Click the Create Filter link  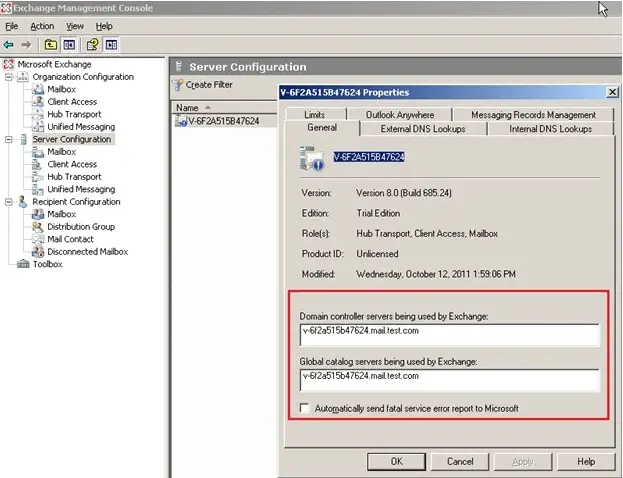(x=209, y=85)
